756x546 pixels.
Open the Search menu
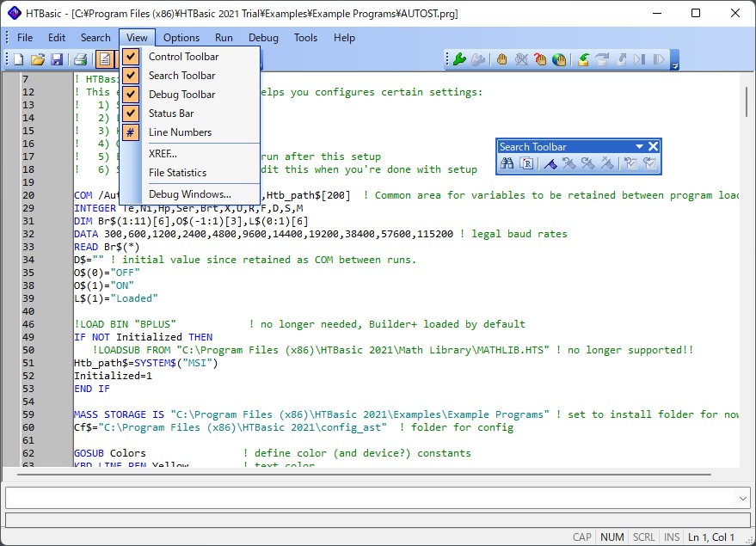[x=95, y=38]
